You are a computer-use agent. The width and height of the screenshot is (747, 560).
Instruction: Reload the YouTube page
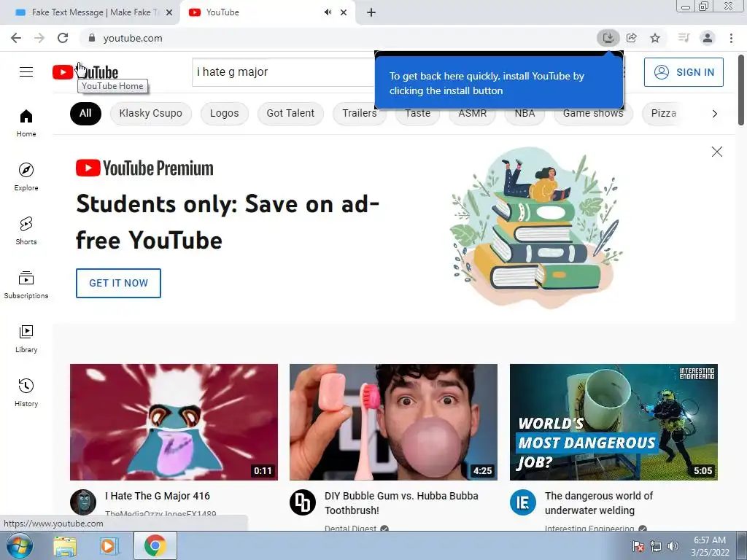(x=63, y=38)
